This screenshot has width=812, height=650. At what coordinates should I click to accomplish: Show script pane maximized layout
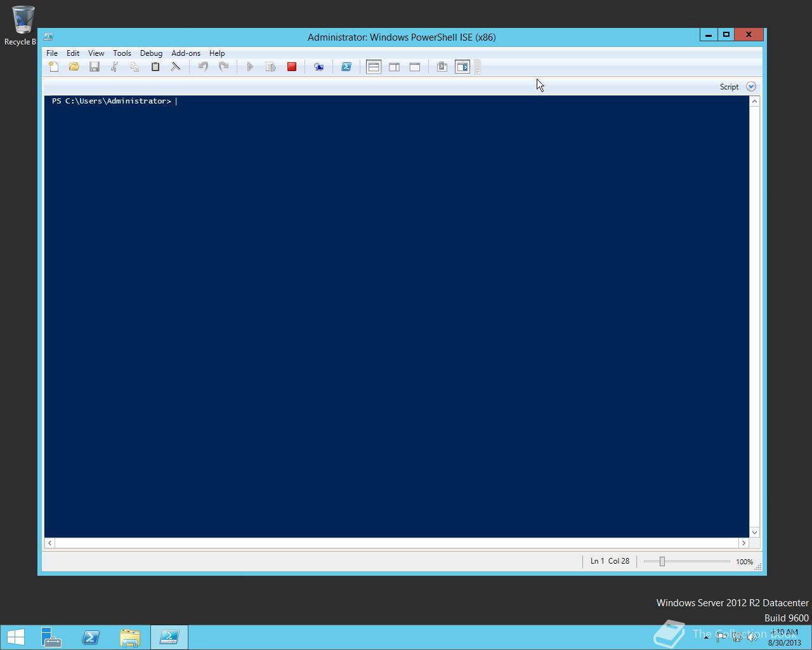tap(415, 67)
